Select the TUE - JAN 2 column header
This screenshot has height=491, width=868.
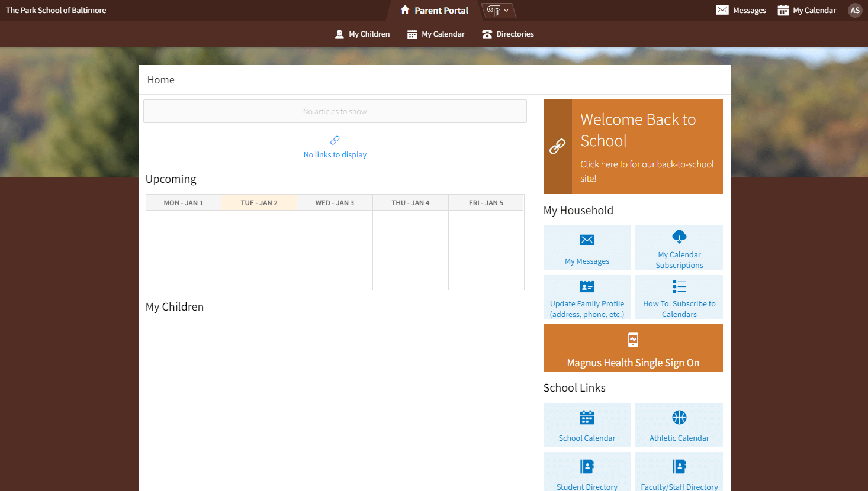[x=259, y=203]
